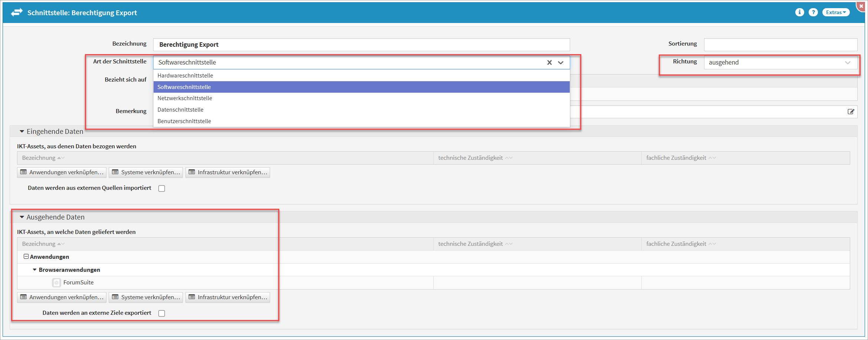The width and height of the screenshot is (868, 340).
Task: Click the interface arrows icon in title bar
Action: pos(17,13)
